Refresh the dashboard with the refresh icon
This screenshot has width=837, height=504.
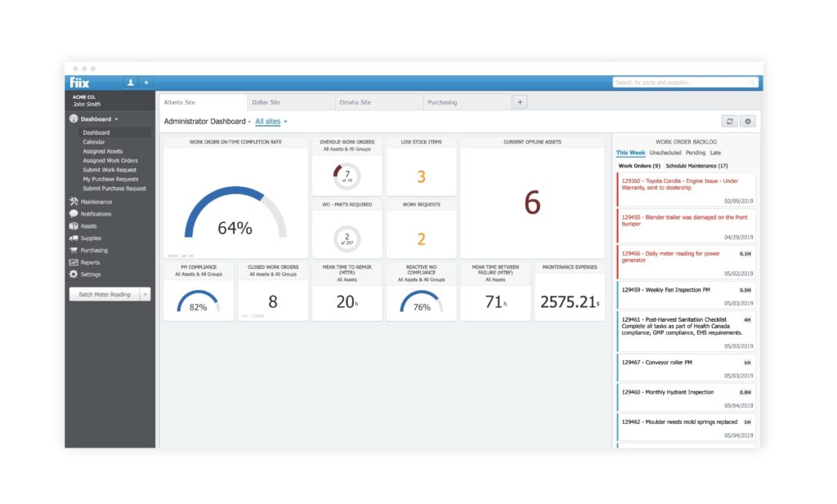pos(729,121)
